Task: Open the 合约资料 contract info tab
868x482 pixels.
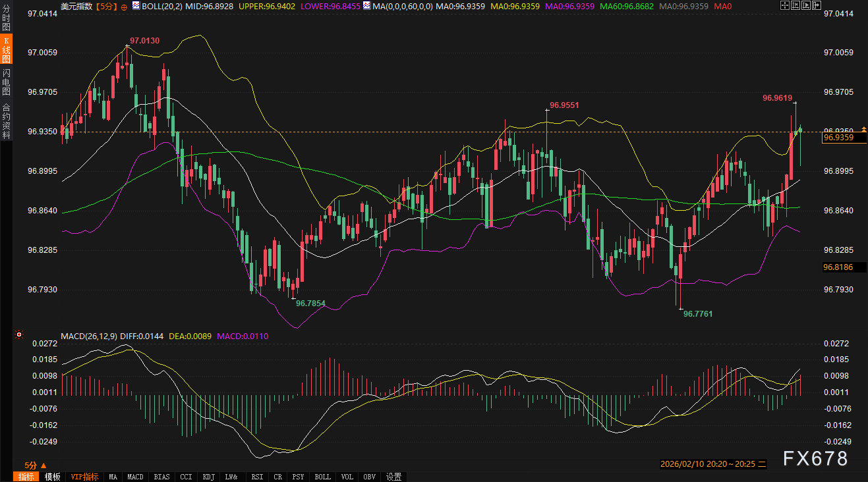Action: 6,121
